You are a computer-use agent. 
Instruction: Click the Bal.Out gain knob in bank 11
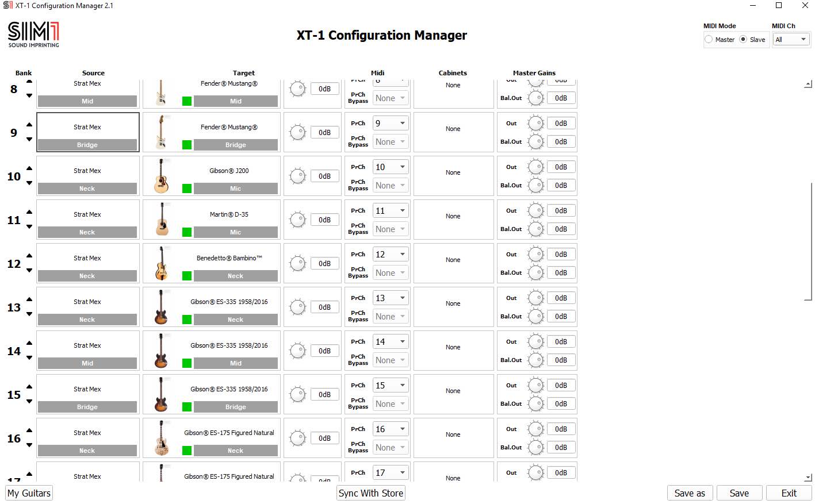(x=536, y=229)
